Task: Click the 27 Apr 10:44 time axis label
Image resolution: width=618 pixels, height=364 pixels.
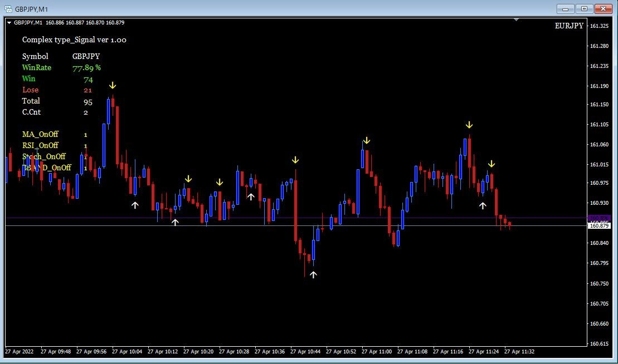Action: coord(305,351)
